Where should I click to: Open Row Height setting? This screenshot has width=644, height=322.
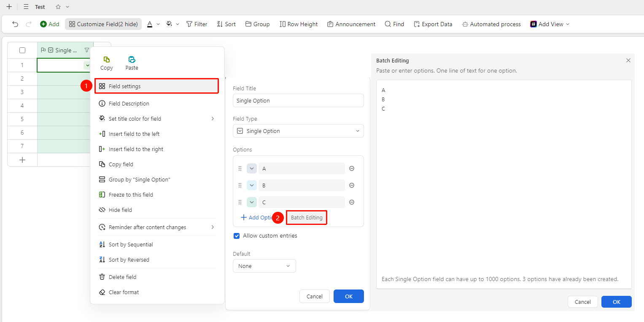299,24
